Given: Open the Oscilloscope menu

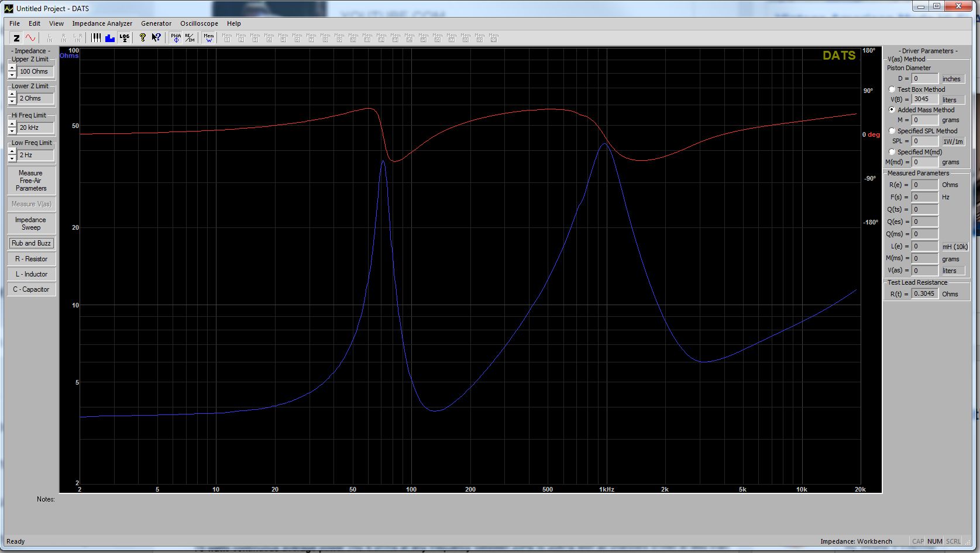Looking at the screenshot, I should (x=199, y=23).
